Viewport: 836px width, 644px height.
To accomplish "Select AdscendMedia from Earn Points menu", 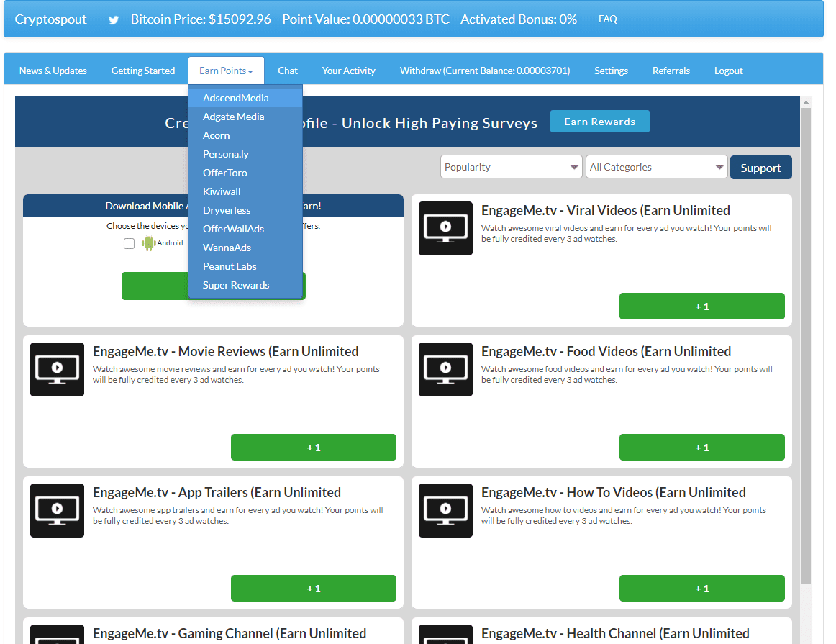I will click(246, 98).
